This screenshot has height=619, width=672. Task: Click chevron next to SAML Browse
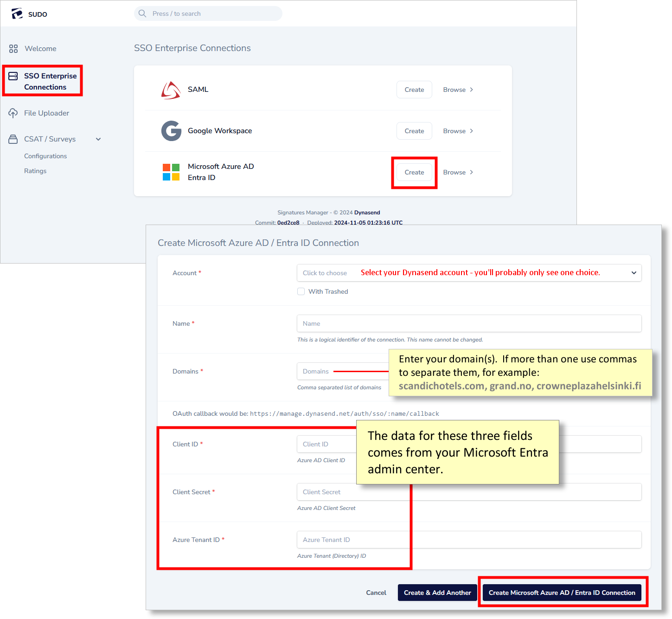pyautogui.click(x=472, y=90)
